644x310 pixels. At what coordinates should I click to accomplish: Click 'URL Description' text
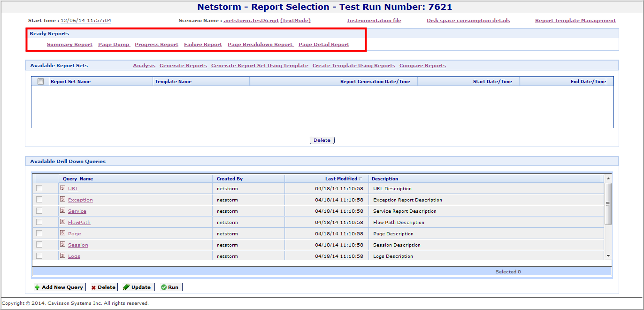[x=392, y=189]
